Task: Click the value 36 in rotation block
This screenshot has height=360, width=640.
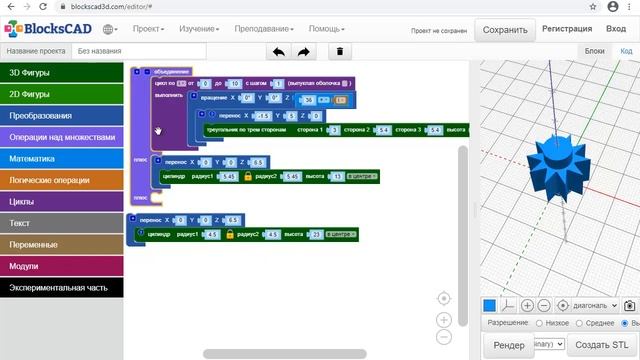Action: click(x=309, y=100)
